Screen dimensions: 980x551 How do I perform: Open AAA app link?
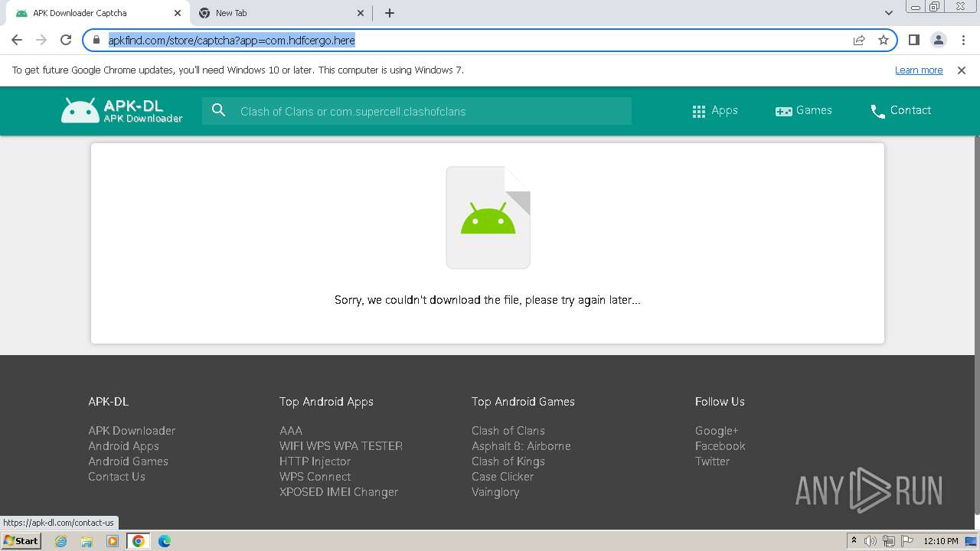pyautogui.click(x=291, y=431)
